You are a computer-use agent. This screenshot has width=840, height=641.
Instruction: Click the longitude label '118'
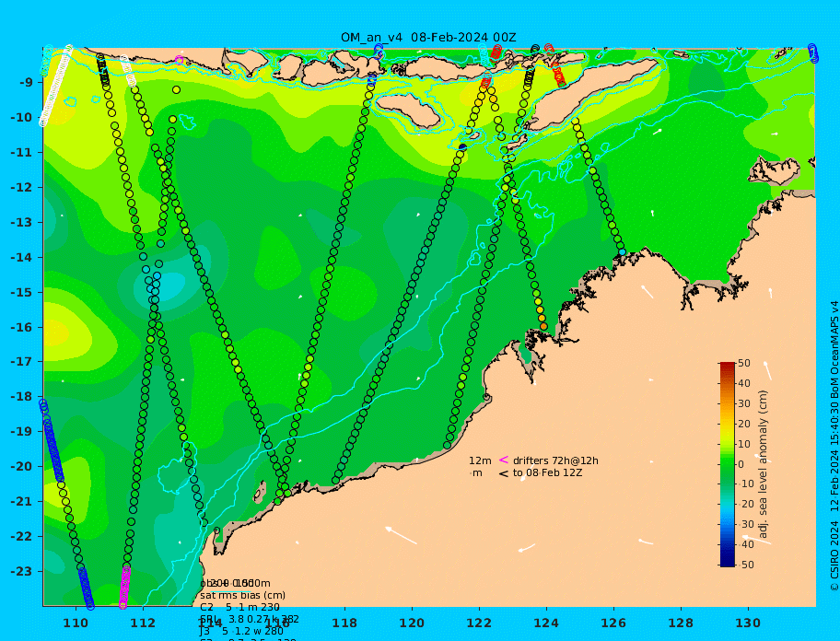344,623
